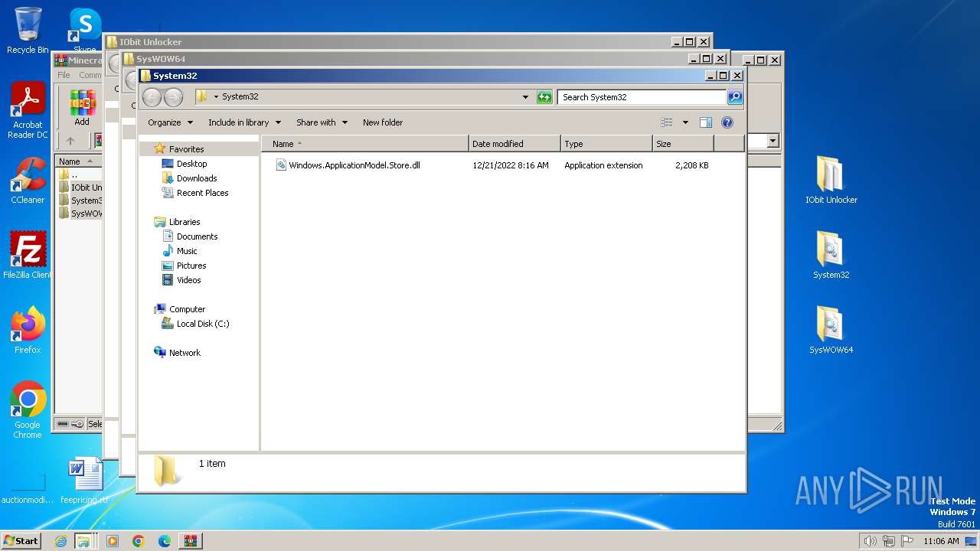Expand the breadcrumb arrow before System32
Image resolution: width=980 pixels, height=551 pixels.
[217, 97]
